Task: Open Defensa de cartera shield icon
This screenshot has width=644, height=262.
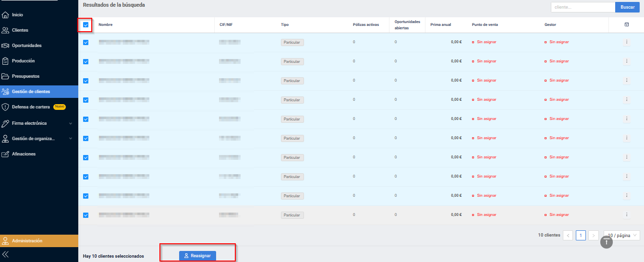Action: point(5,107)
